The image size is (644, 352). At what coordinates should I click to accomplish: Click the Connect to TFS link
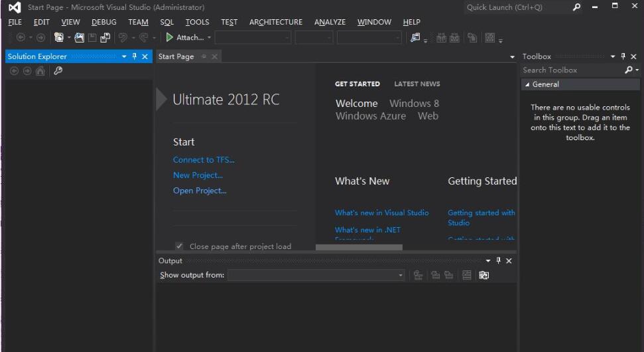point(204,159)
